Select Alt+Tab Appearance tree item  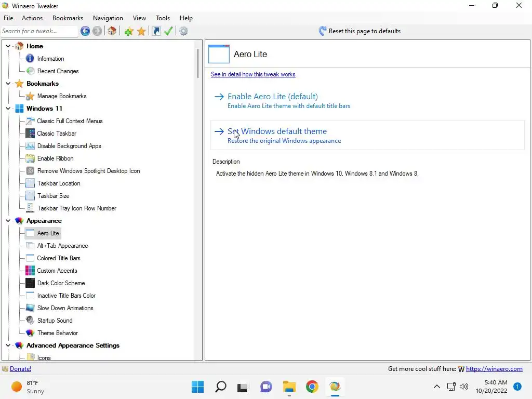(x=62, y=246)
